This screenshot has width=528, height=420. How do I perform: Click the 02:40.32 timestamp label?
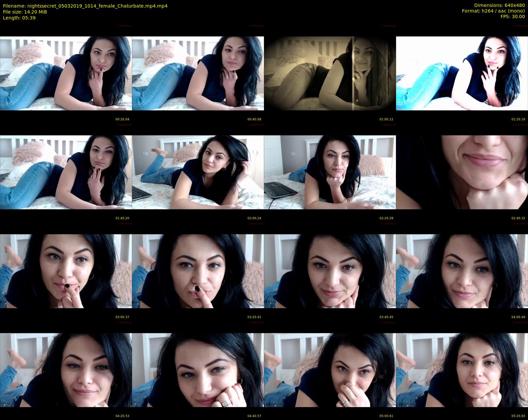[518, 218]
